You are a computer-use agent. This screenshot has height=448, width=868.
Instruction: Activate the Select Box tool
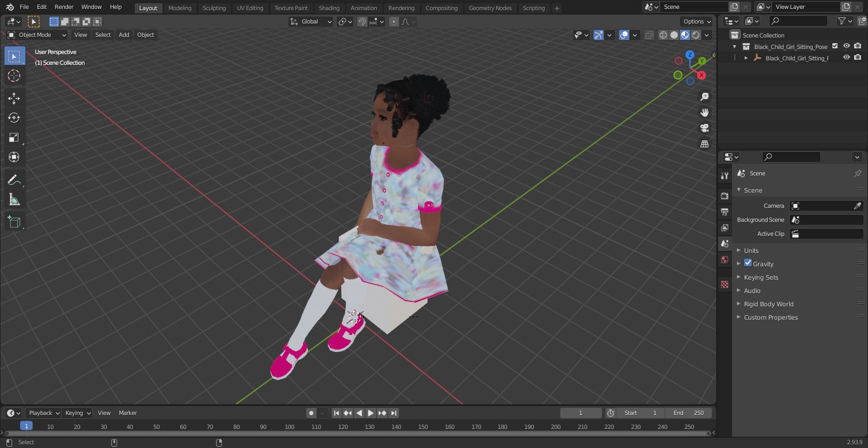coord(14,56)
